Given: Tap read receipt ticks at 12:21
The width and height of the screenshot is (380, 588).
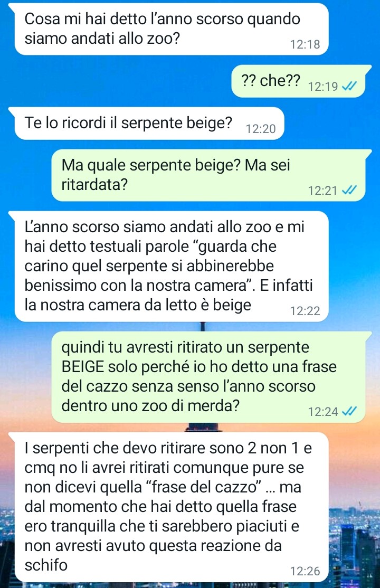Looking at the screenshot, I should pos(349,190).
